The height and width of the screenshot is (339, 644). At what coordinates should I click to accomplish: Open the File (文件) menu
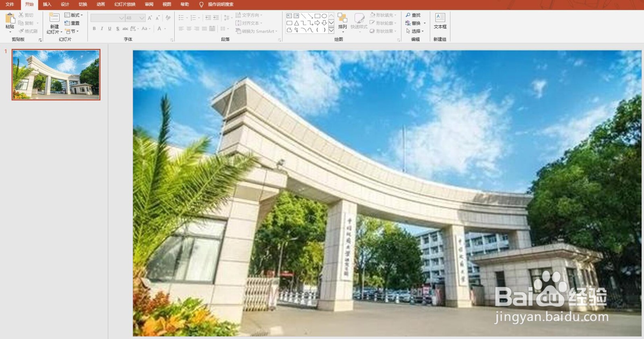coord(10,4)
